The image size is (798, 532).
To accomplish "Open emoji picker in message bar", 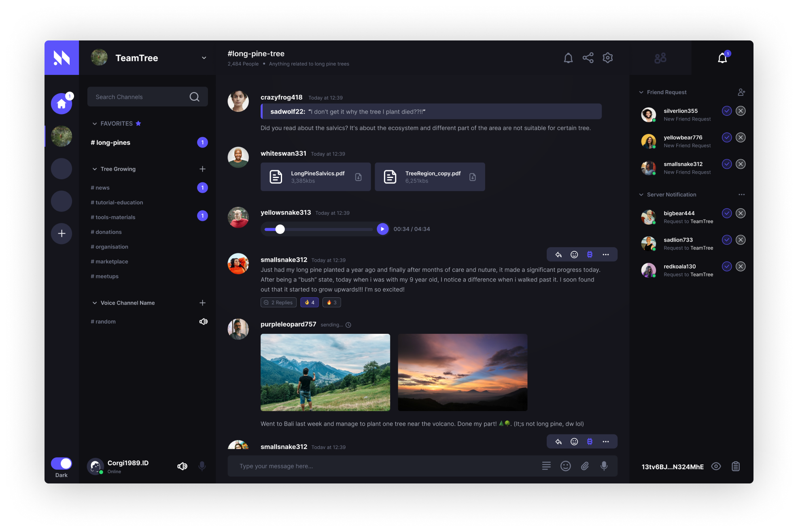I will tap(565, 466).
